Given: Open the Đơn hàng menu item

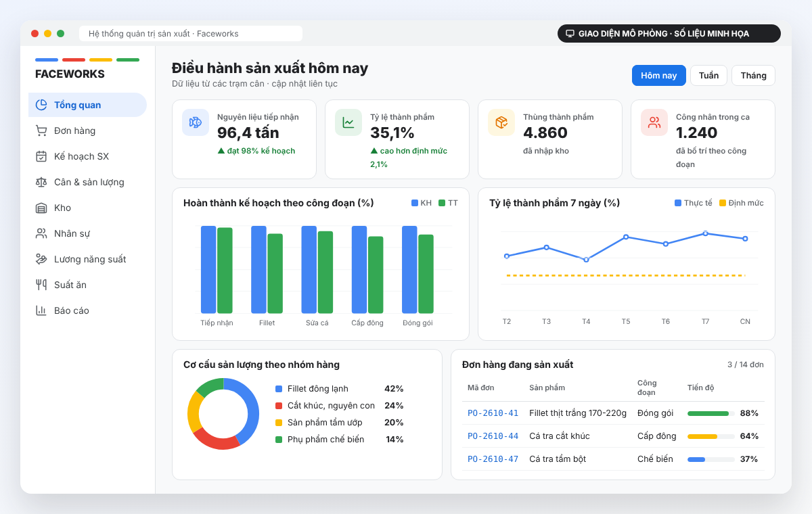Looking at the screenshot, I should (x=87, y=131).
